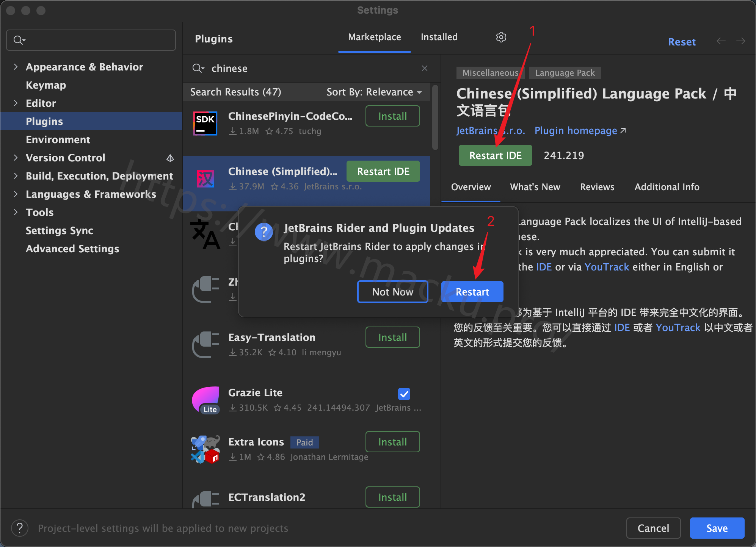Viewport: 756px width, 547px height.
Task: Click Restart IDE in the plugin list row
Action: tap(383, 171)
